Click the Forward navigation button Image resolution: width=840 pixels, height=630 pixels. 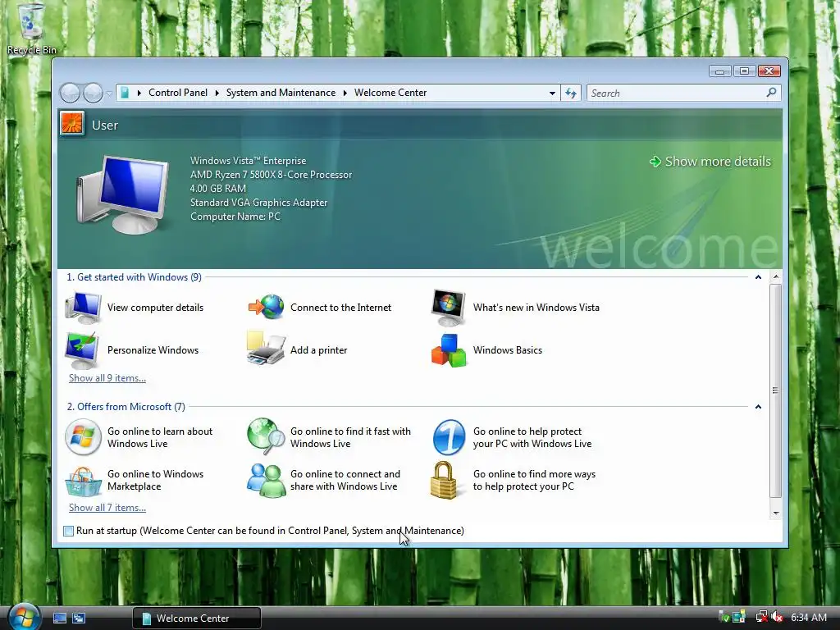[x=93, y=93]
